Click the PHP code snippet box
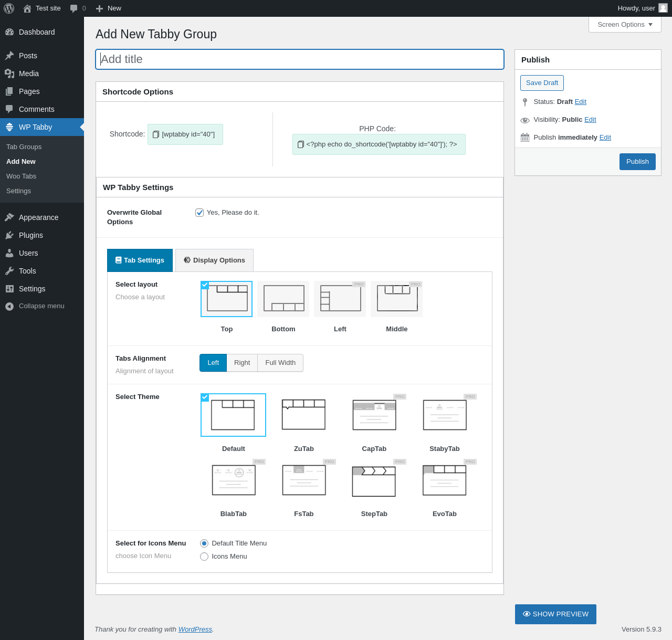Viewport: 672px width, 640px height. point(379,144)
